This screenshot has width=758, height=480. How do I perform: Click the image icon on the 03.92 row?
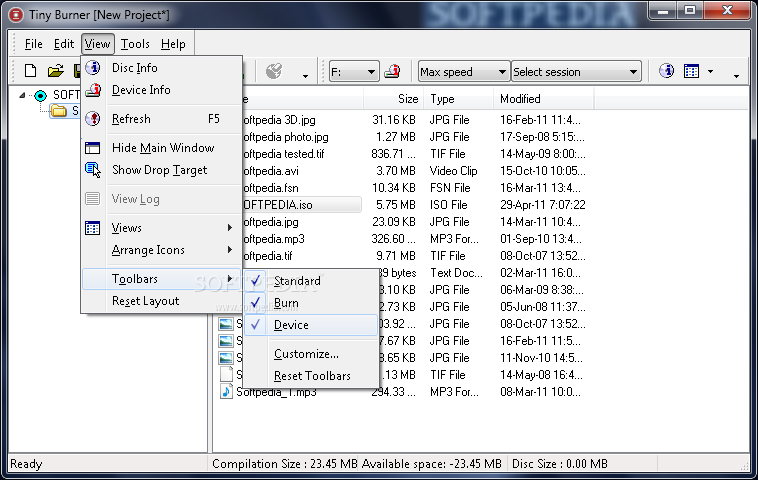(x=226, y=324)
